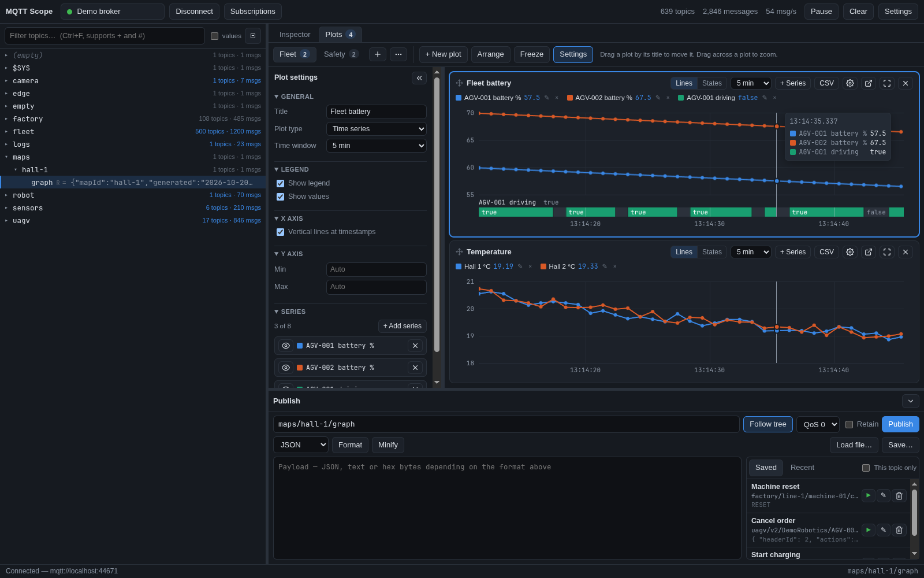Image resolution: width=924 pixels, height=578 pixels.
Task: Toggle the values checkbox
Action: [x=215, y=36]
